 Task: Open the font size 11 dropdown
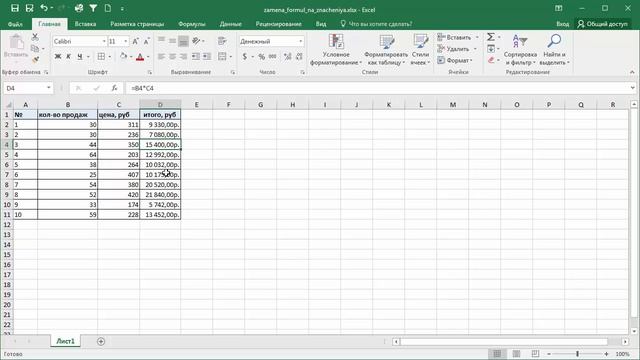click(125, 41)
